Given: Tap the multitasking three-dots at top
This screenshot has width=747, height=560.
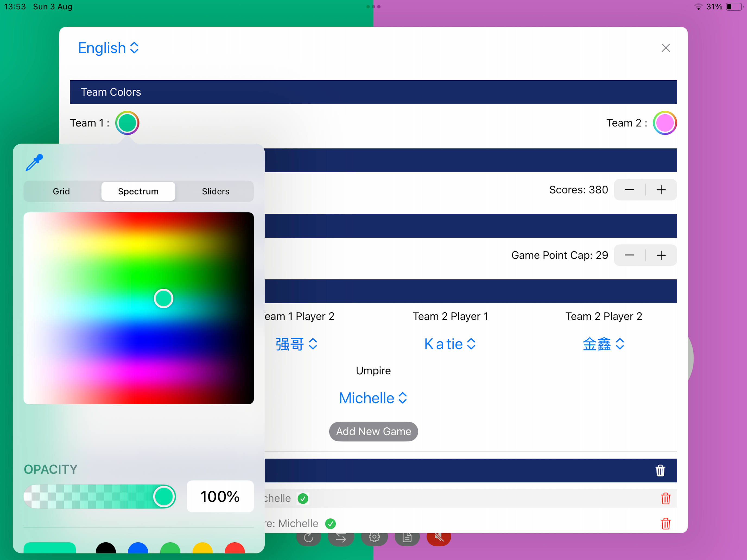Looking at the screenshot, I should point(373,7).
